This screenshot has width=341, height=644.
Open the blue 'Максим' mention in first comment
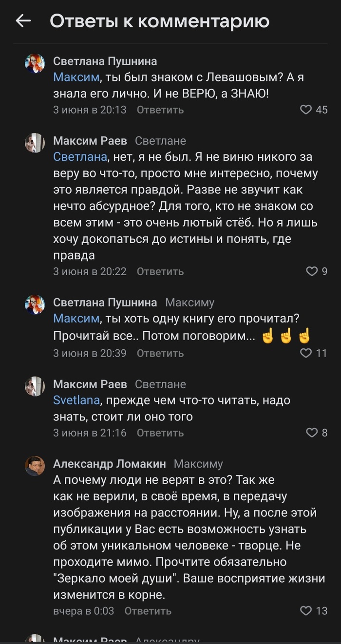point(76,77)
